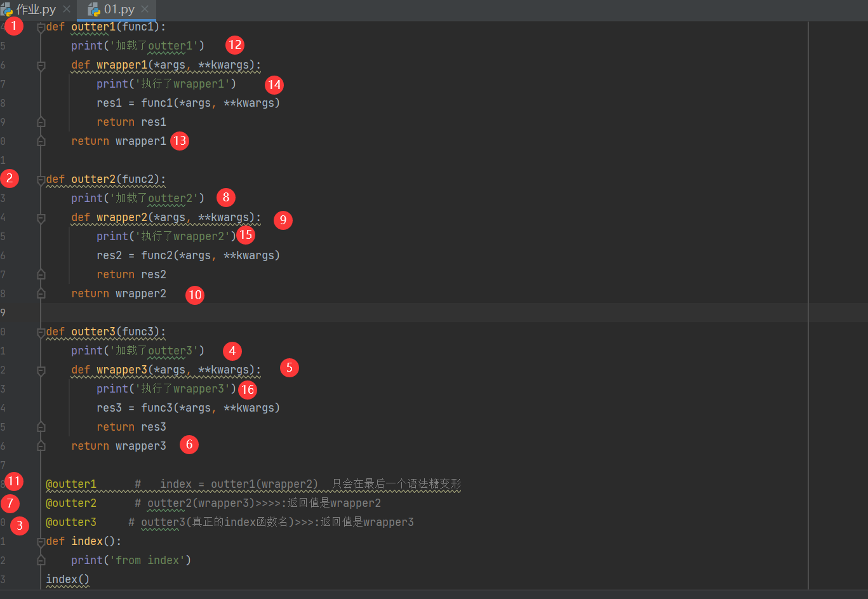Click fold-end marker beside 'return wrapper2'
Viewport: 868px width, 599px height.
[41, 293]
